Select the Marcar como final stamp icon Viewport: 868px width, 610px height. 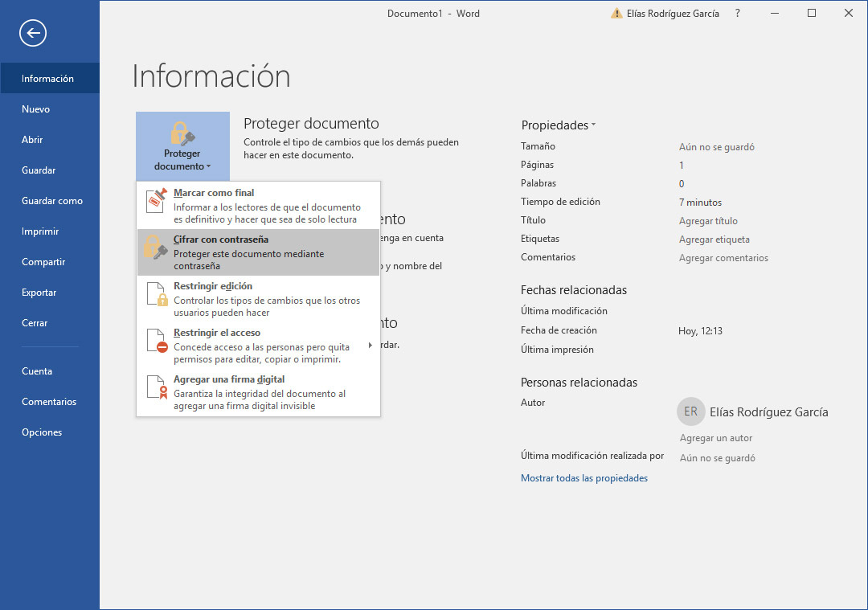[155, 203]
